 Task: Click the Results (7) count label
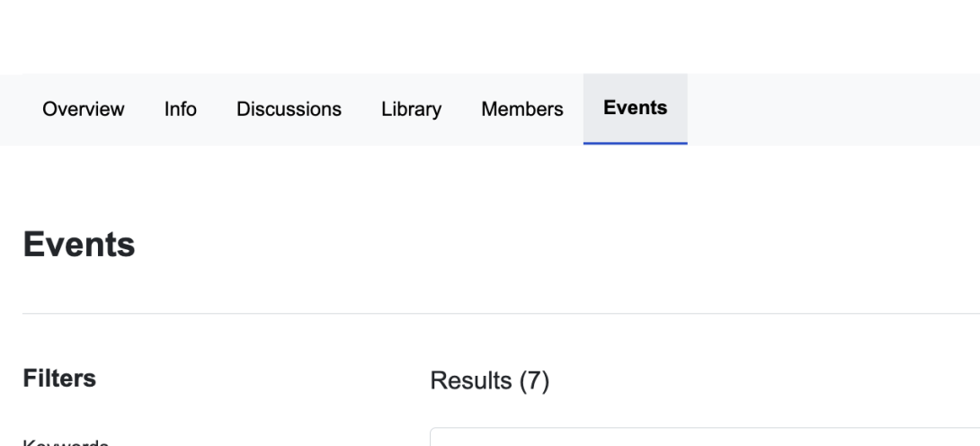490,381
